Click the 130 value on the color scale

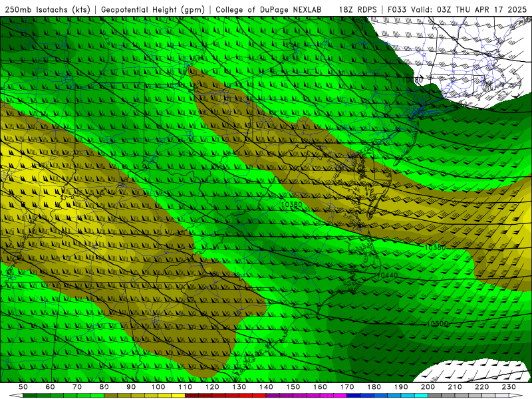pos(239,387)
